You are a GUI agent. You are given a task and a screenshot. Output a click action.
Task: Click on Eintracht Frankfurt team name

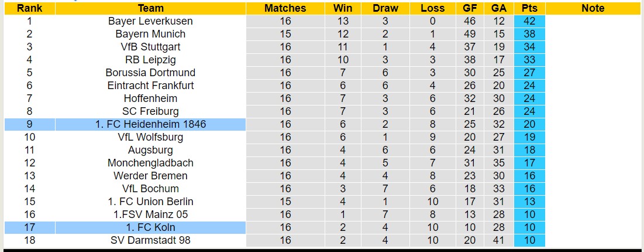150,86
